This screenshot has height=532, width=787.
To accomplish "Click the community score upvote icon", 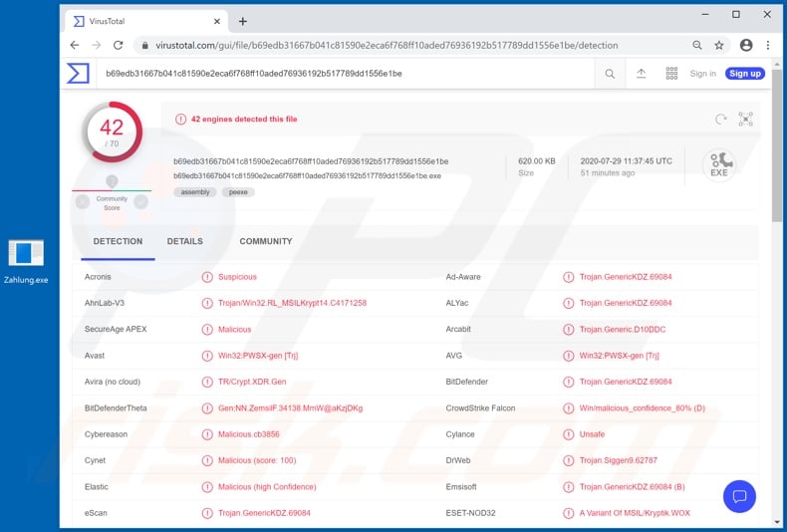I will [x=141, y=202].
